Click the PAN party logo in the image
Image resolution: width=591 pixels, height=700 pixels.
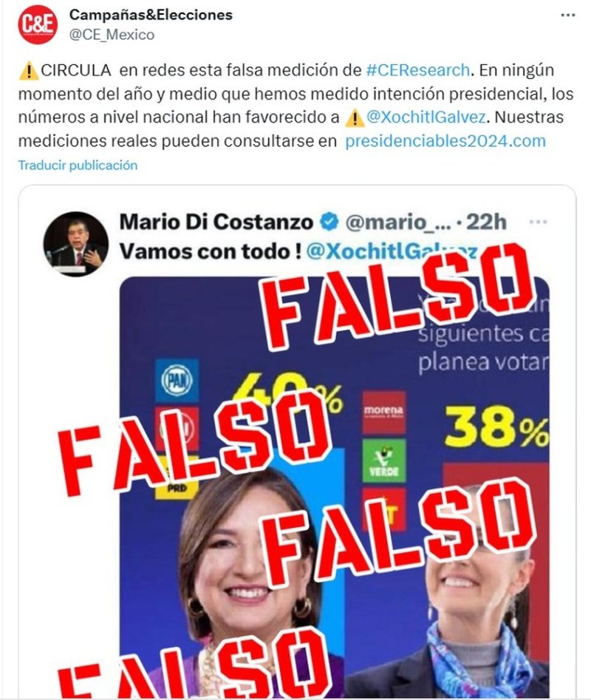177,381
